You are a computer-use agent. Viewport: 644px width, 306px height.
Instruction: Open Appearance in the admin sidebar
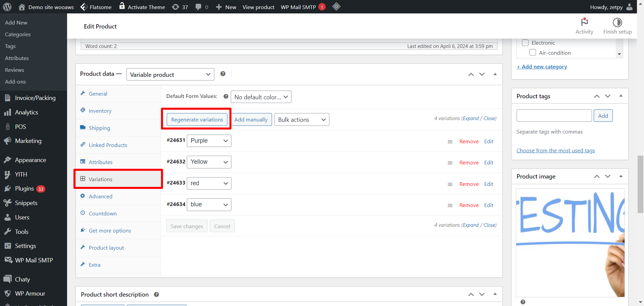tap(34, 160)
